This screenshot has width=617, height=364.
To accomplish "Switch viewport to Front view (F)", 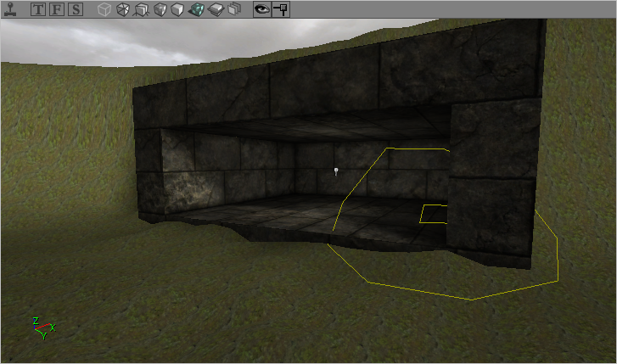I will [x=58, y=10].
